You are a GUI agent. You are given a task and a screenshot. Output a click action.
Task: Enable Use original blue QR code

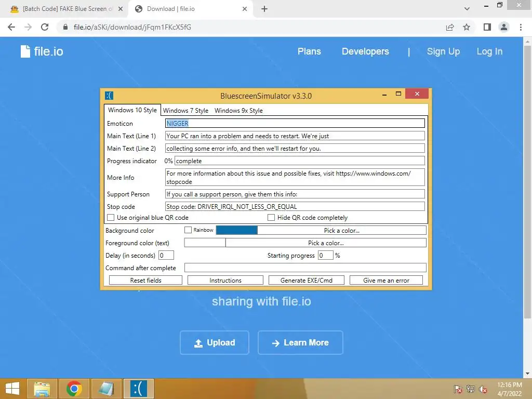tap(111, 218)
